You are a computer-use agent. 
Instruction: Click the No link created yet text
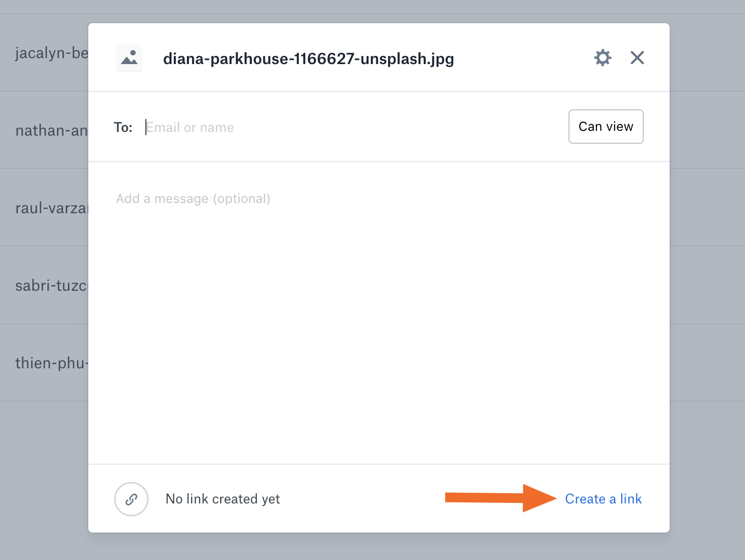[x=223, y=499]
